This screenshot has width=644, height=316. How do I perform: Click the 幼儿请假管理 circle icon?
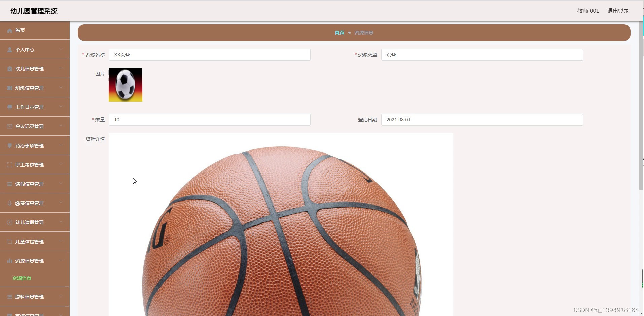coord(10,223)
